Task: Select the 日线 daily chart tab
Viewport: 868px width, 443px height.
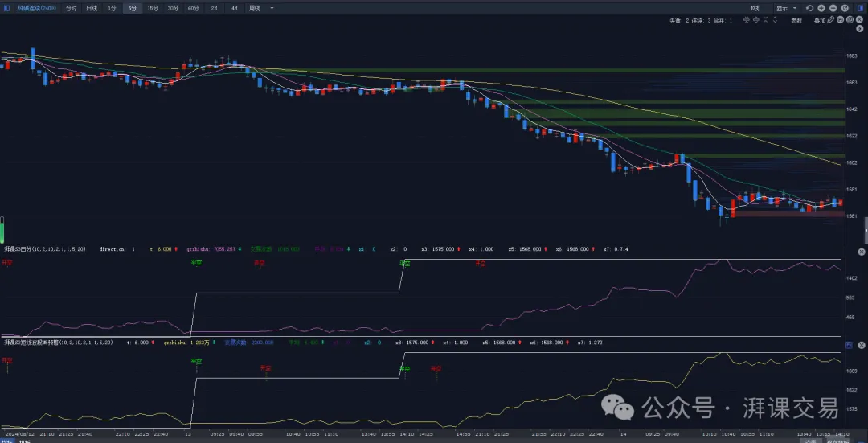Action: [x=92, y=8]
